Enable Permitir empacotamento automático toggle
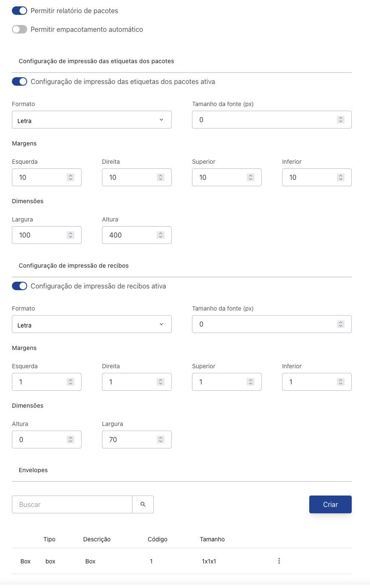This screenshot has width=370, height=588. click(x=20, y=29)
